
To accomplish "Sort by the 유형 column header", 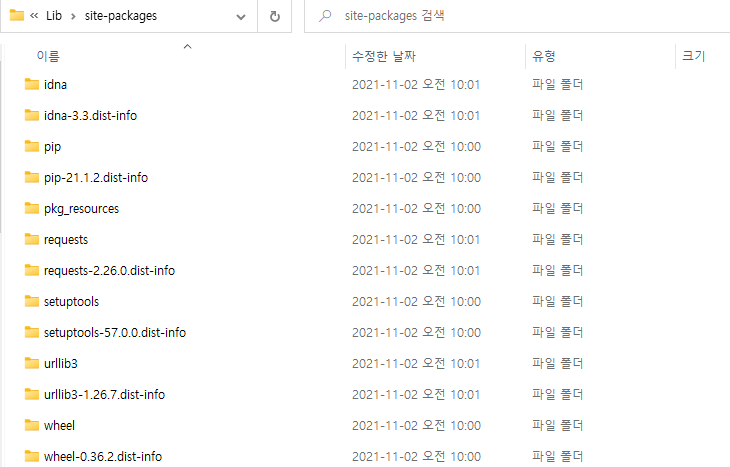I will coord(543,56).
